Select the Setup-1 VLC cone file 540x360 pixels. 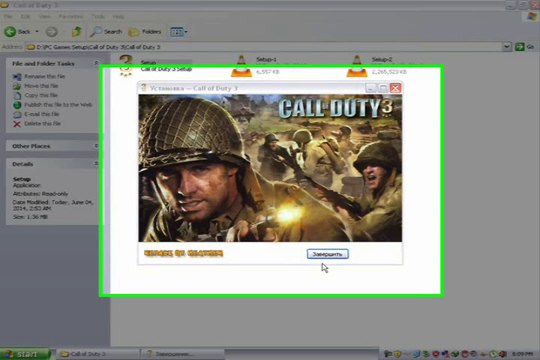coord(241,65)
